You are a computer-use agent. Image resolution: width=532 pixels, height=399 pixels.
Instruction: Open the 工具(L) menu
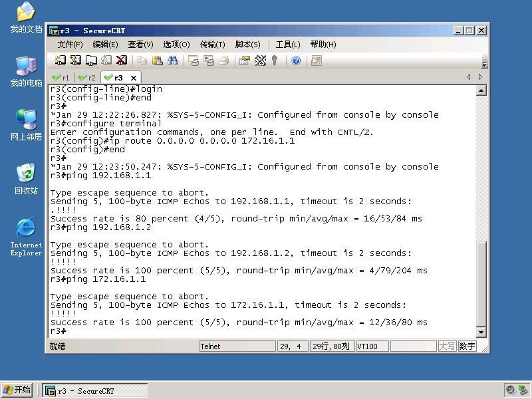point(288,45)
